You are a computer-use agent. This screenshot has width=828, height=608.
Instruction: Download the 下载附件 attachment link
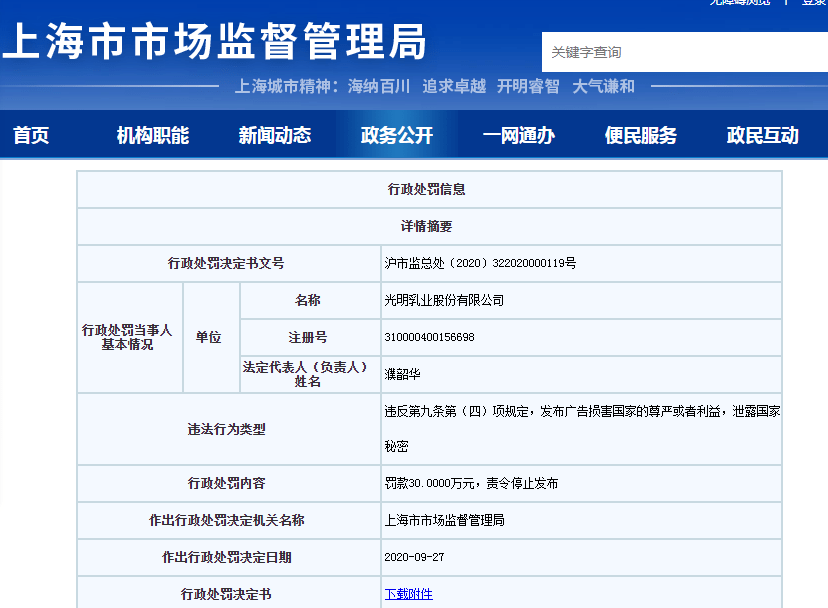(x=409, y=594)
